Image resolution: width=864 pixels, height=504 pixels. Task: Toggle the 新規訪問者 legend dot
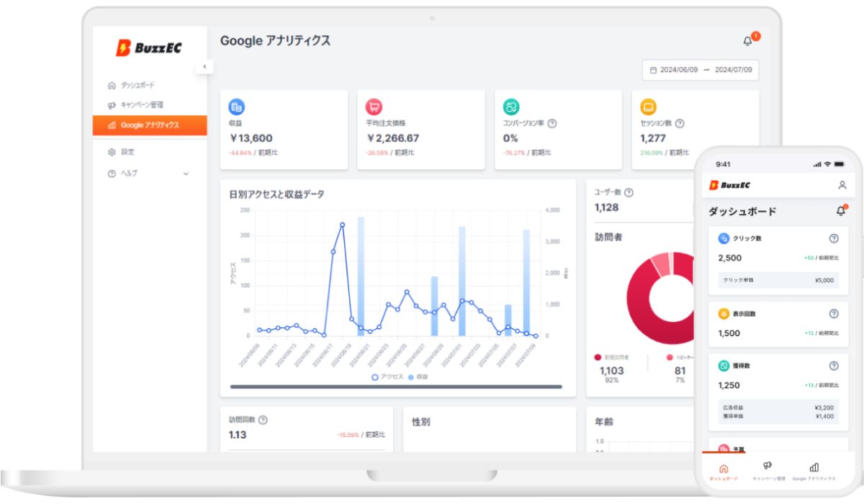click(598, 357)
